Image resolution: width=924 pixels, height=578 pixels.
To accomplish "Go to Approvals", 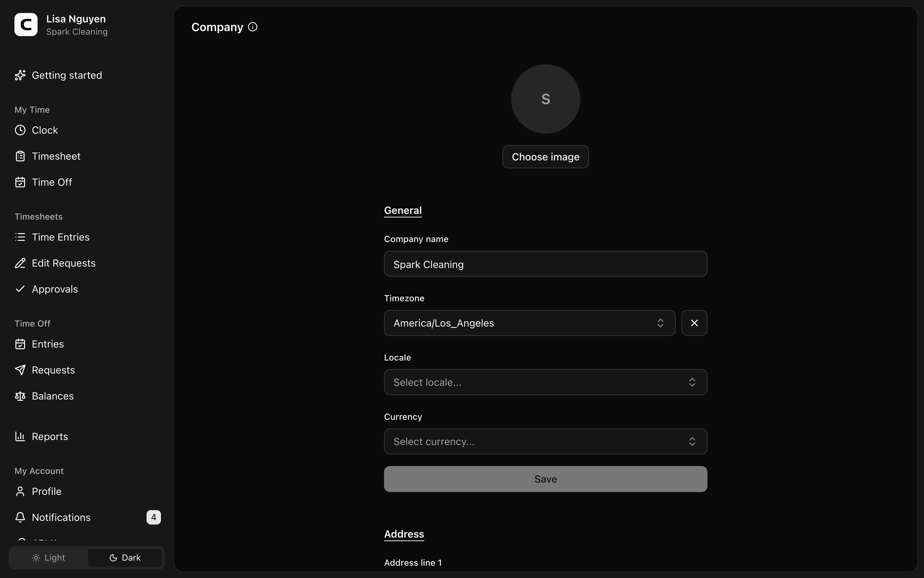I will coord(87,289).
